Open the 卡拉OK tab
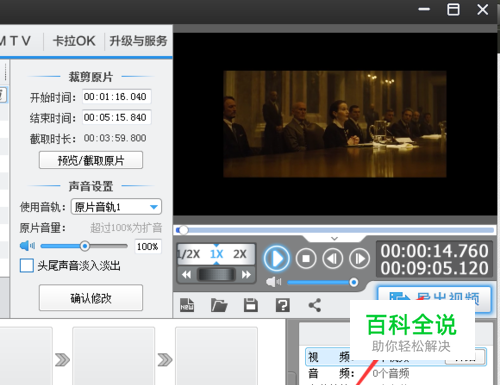Viewport: 500px width, 385px height. click(74, 41)
